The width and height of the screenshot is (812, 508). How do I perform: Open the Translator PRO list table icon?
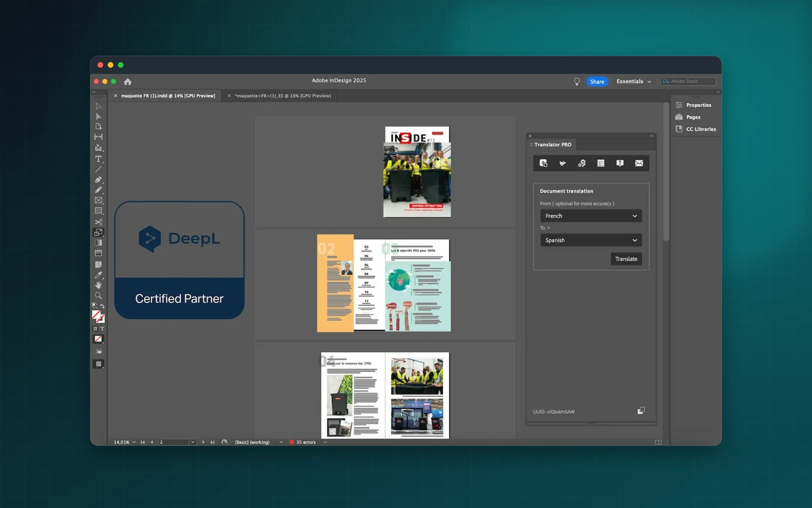coord(601,163)
